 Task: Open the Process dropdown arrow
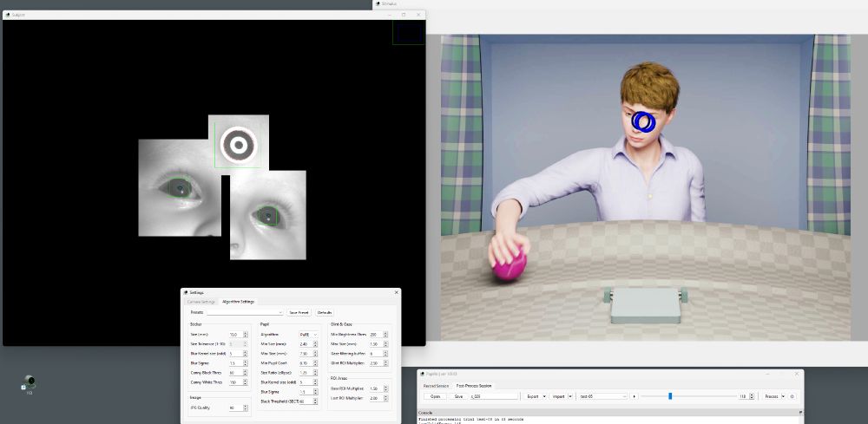(783, 396)
